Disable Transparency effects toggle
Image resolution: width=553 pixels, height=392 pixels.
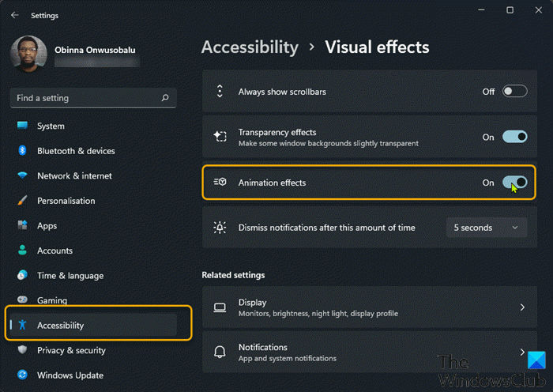point(514,137)
